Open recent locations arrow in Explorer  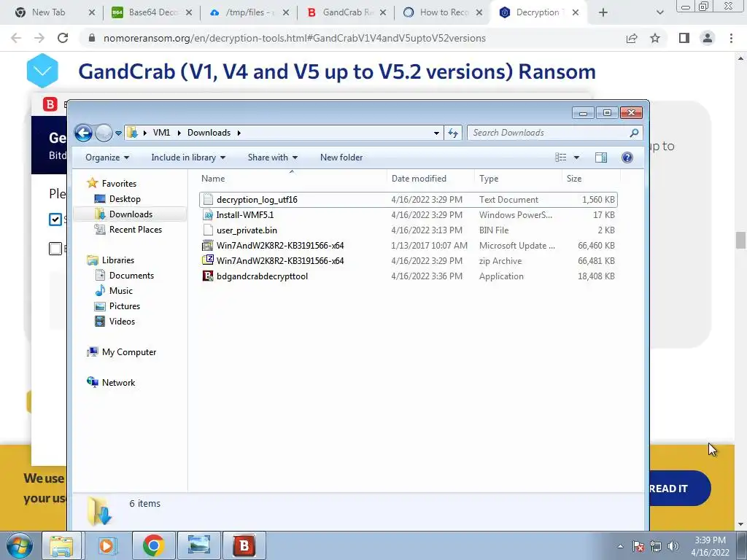(118, 133)
